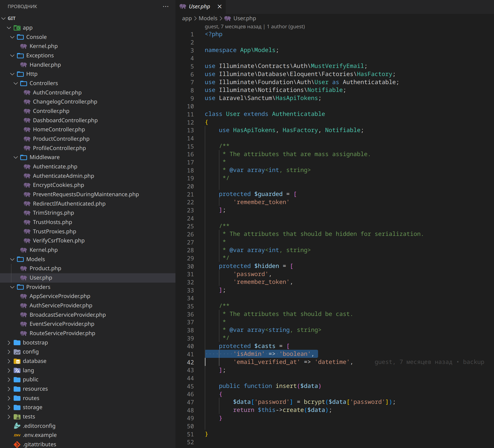Screen dimensions: 494x448
Task: Click the PHP icon in the User.php tab
Action: [x=183, y=7]
